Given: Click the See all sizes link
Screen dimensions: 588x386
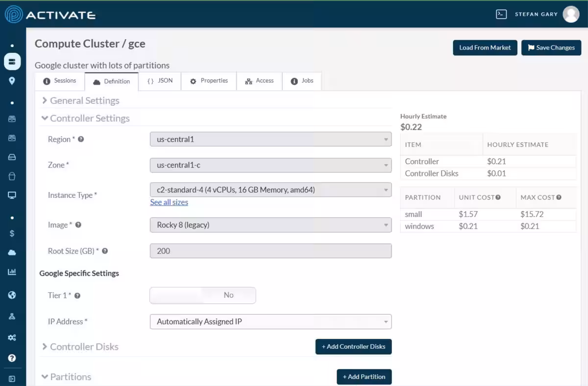Looking at the screenshot, I should click(x=169, y=202).
